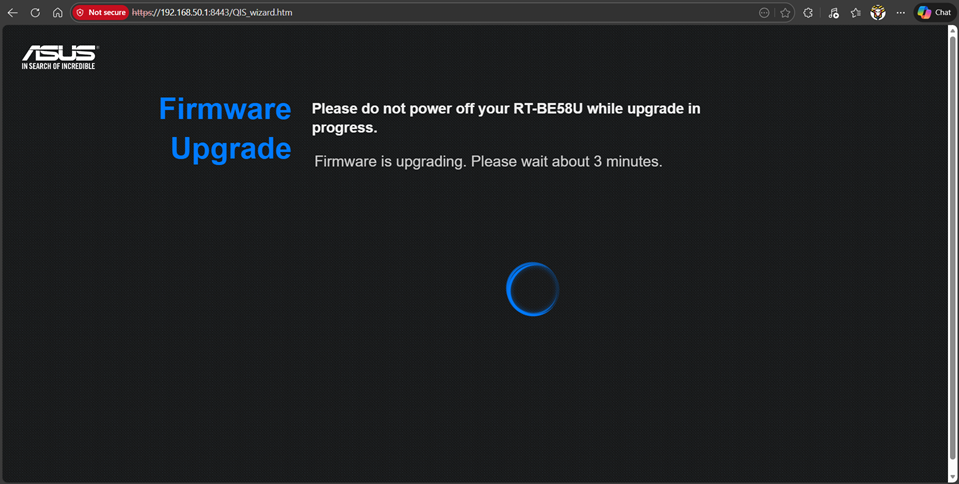
Task: Click the scrollbar down arrow
Action: pyautogui.click(x=952, y=477)
